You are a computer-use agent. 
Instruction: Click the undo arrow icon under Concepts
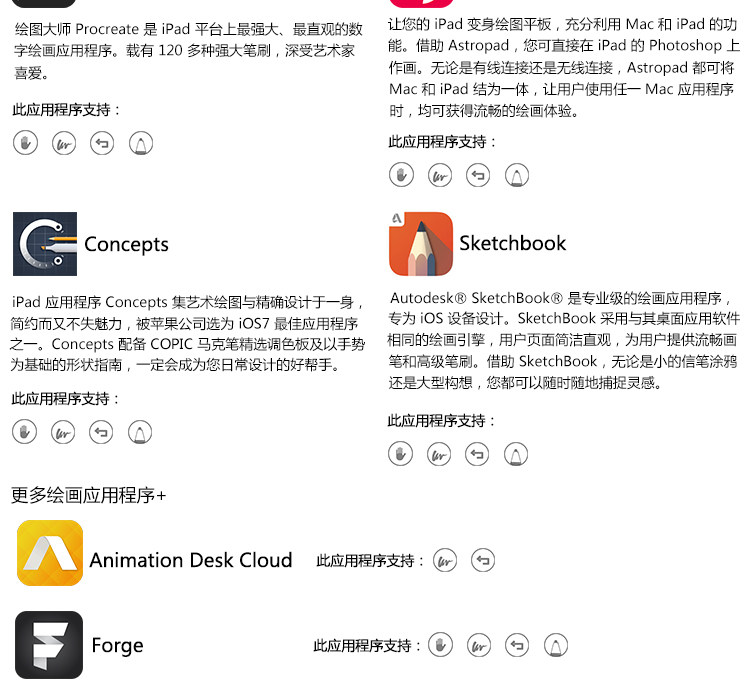(101, 432)
